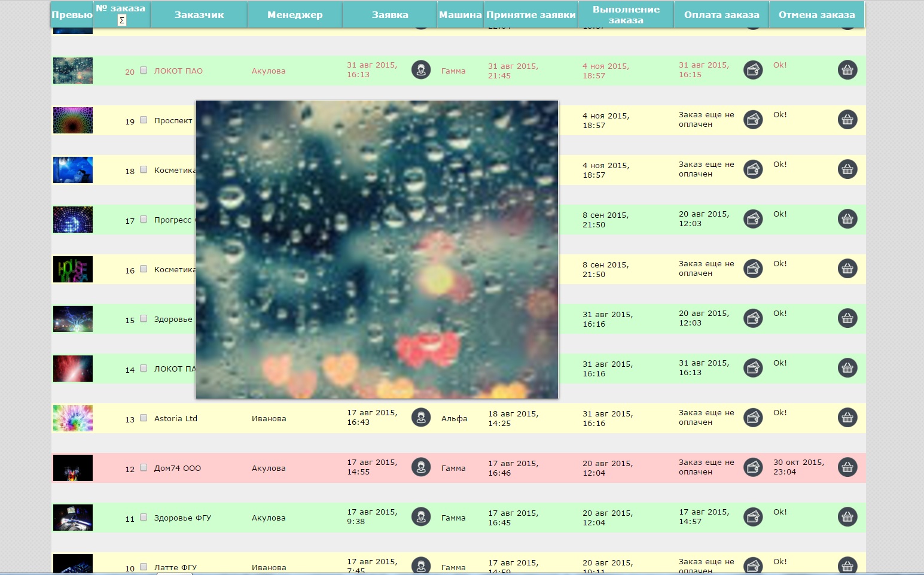Enable the checkbox for order 12
Image resolution: width=924 pixels, height=575 pixels.
[144, 467]
